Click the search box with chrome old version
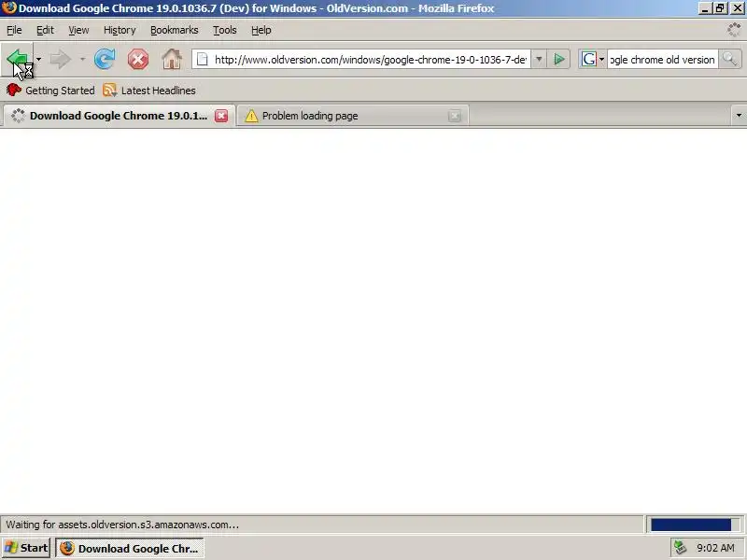This screenshot has height=560, width=747. point(662,60)
